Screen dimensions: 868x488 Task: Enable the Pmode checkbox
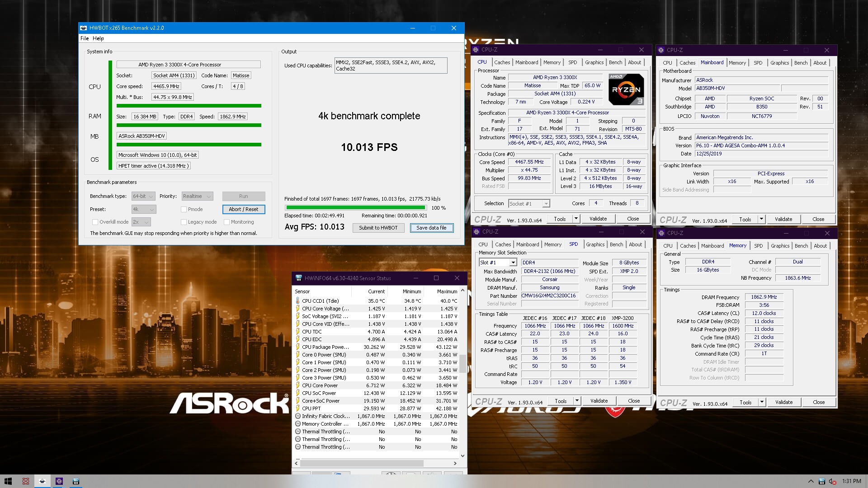(x=184, y=209)
